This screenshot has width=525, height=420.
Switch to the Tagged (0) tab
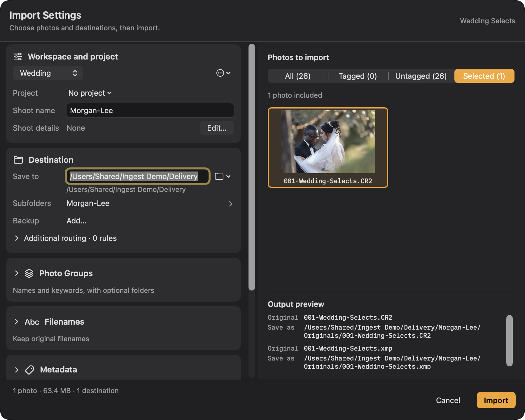358,76
